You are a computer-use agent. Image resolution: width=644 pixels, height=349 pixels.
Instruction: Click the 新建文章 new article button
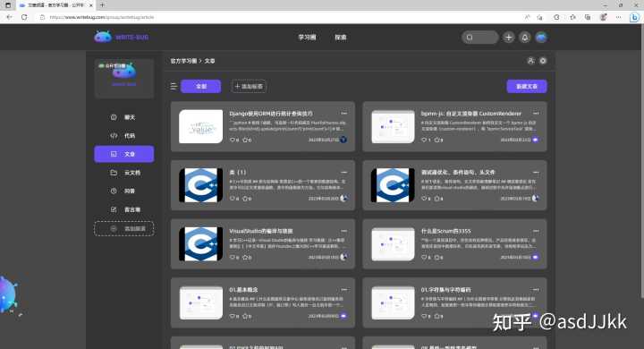tap(527, 86)
